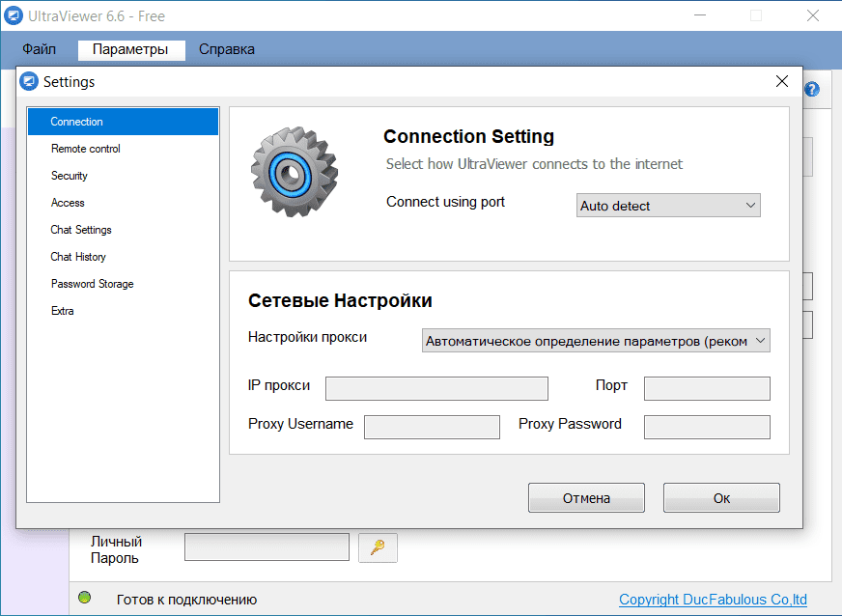This screenshot has height=616, width=842.
Task: Focus the Proxy Username field
Action: coord(432,427)
